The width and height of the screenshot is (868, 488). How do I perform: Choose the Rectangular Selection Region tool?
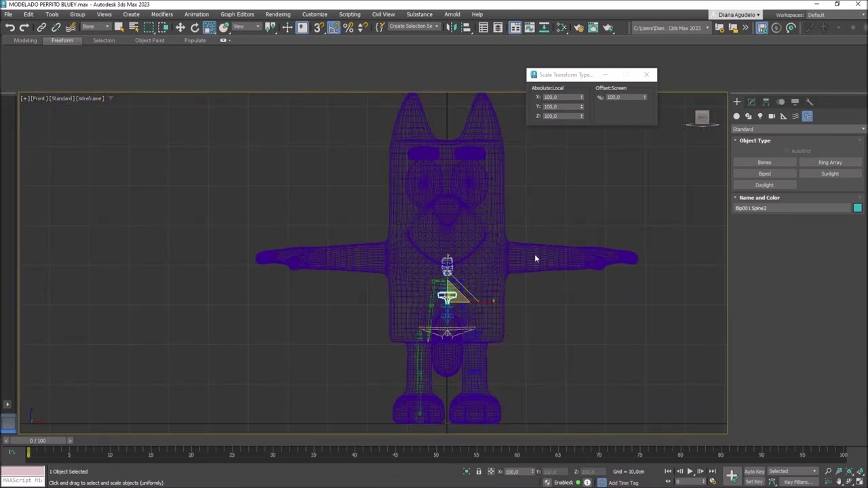[x=149, y=27]
